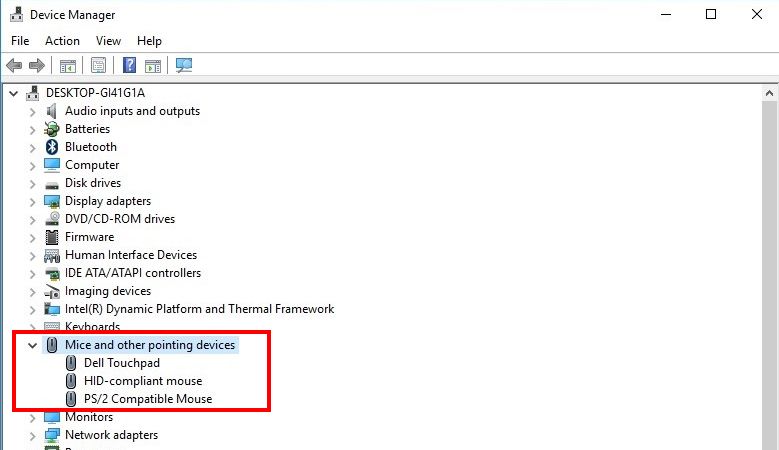Open the File menu
Image resolution: width=779 pixels, height=450 pixels.
[20, 41]
